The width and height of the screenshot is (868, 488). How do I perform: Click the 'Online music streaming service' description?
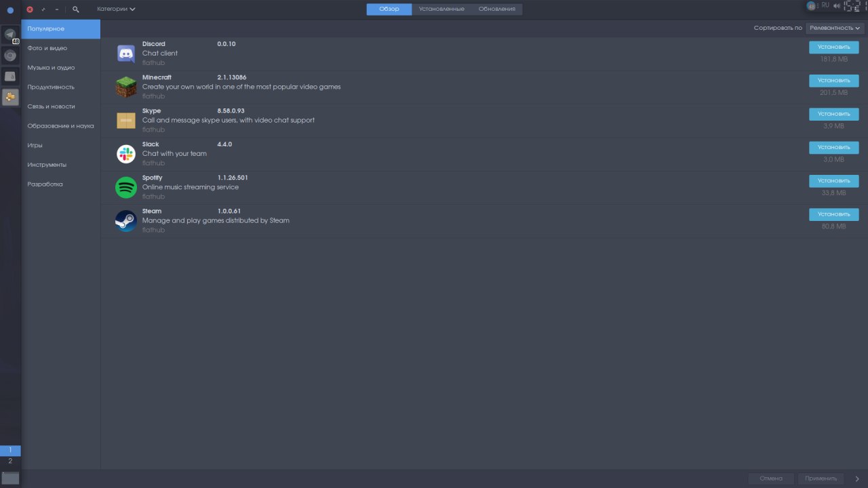coord(191,187)
